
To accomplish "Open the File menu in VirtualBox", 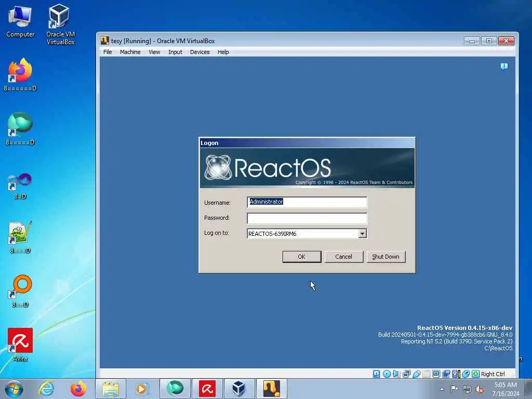I will (108, 52).
